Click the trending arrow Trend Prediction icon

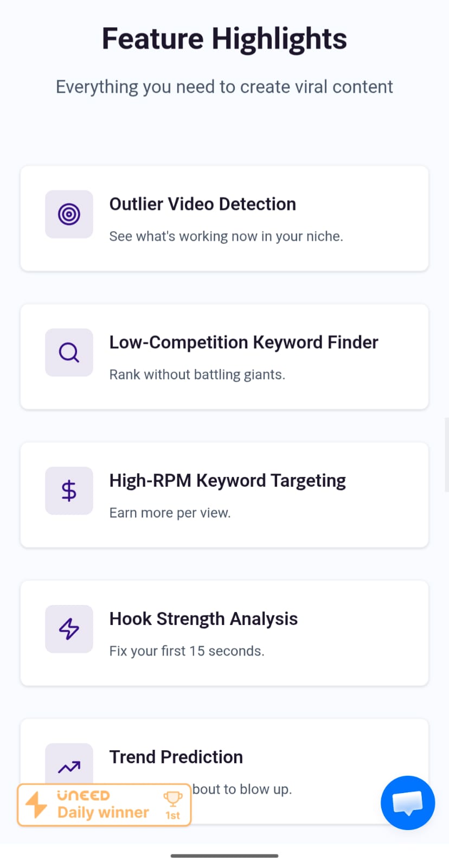coord(69,767)
